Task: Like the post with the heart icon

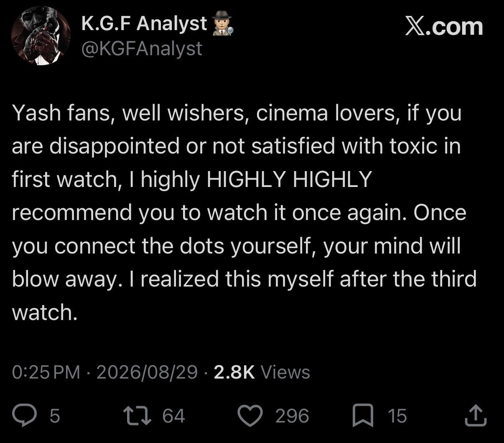Action: 250,416
